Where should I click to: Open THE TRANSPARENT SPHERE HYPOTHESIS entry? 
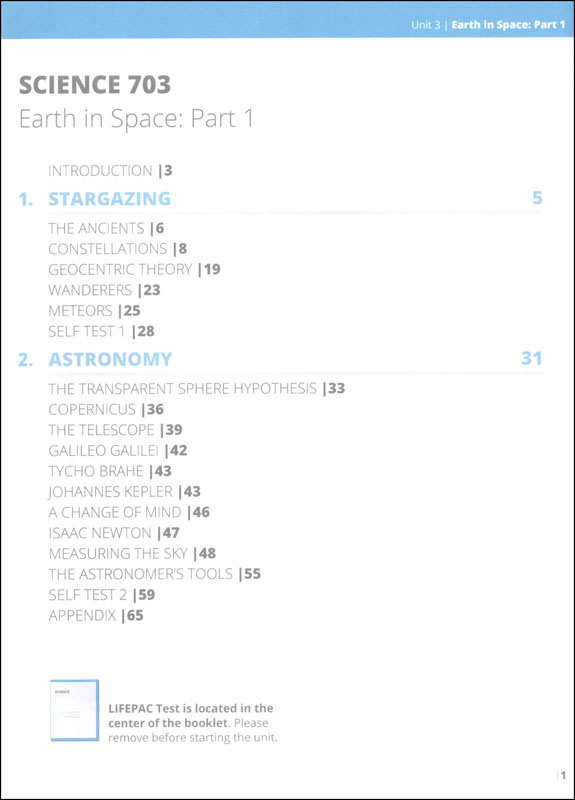(196, 388)
